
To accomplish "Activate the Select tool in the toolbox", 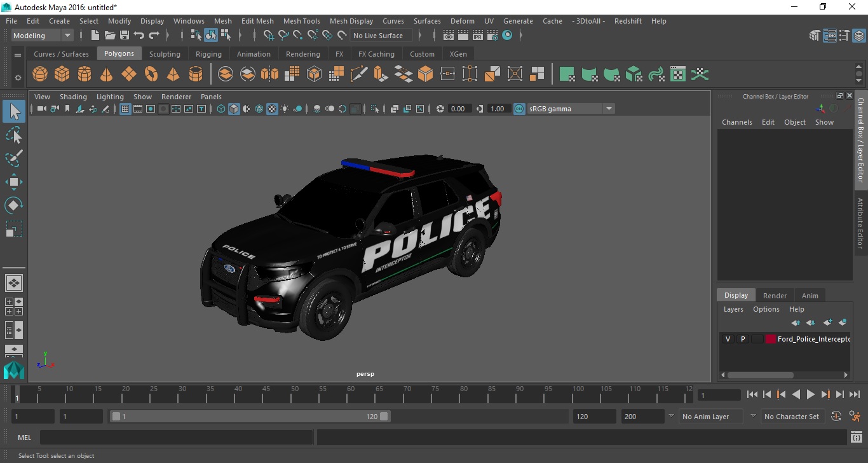I will coord(14,111).
